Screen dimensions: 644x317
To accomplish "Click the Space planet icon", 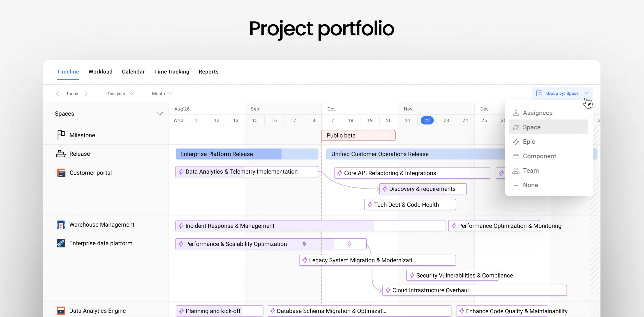I will pyautogui.click(x=516, y=127).
